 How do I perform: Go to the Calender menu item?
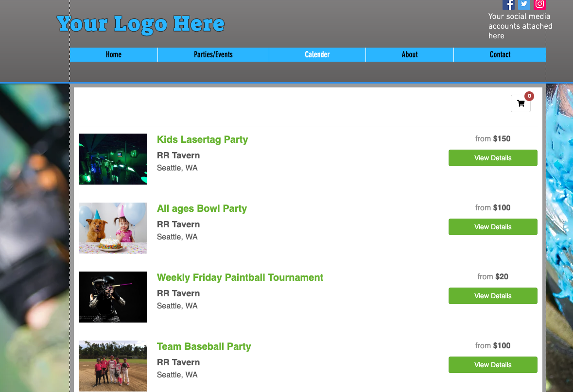(x=317, y=54)
